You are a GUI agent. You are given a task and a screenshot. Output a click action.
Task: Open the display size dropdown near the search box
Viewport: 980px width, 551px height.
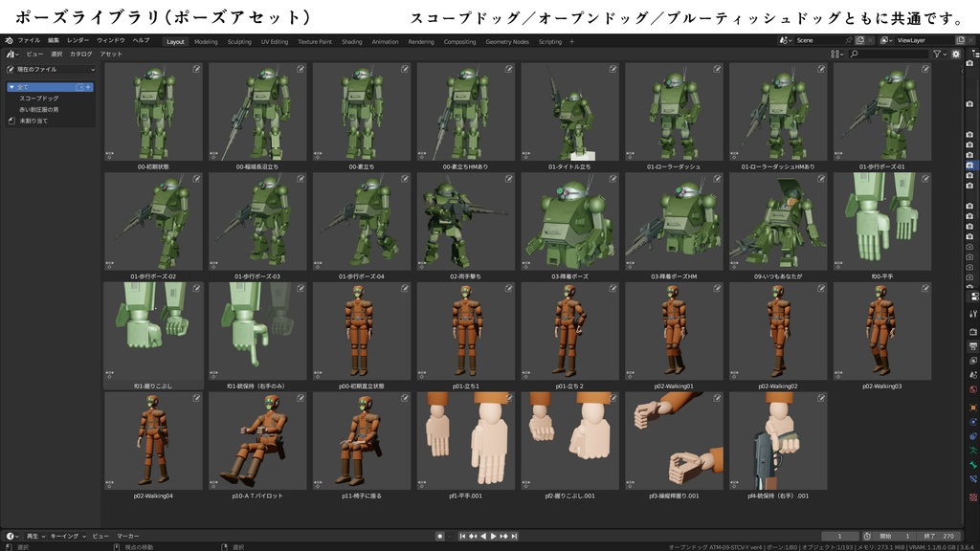click(837, 55)
